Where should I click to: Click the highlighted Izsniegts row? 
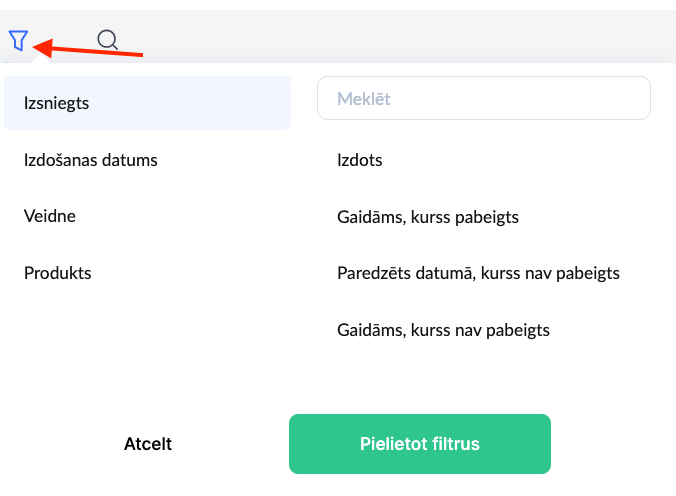[147, 103]
